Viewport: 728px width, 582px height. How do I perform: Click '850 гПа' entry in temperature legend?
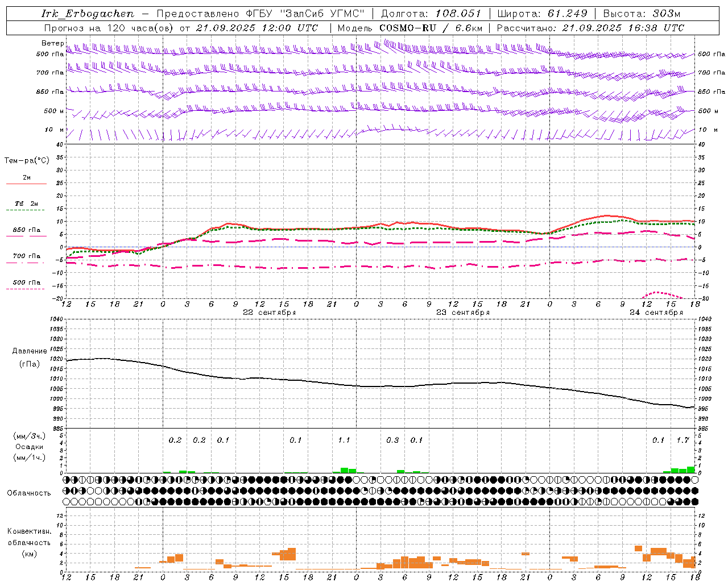pyautogui.click(x=27, y=230)
